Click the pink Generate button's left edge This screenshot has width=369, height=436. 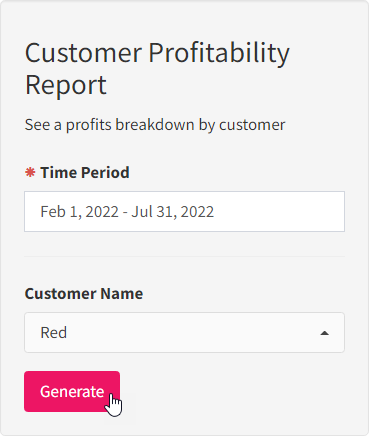[x=28, y=391]
